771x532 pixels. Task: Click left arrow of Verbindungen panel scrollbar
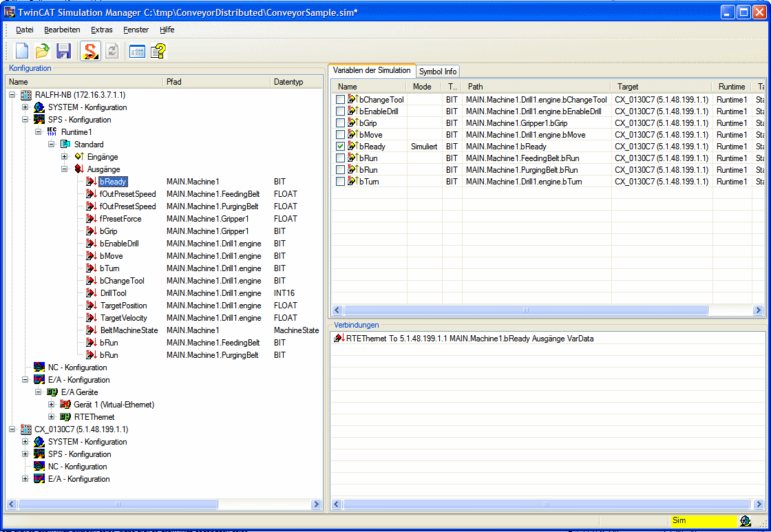click(337, 504)
